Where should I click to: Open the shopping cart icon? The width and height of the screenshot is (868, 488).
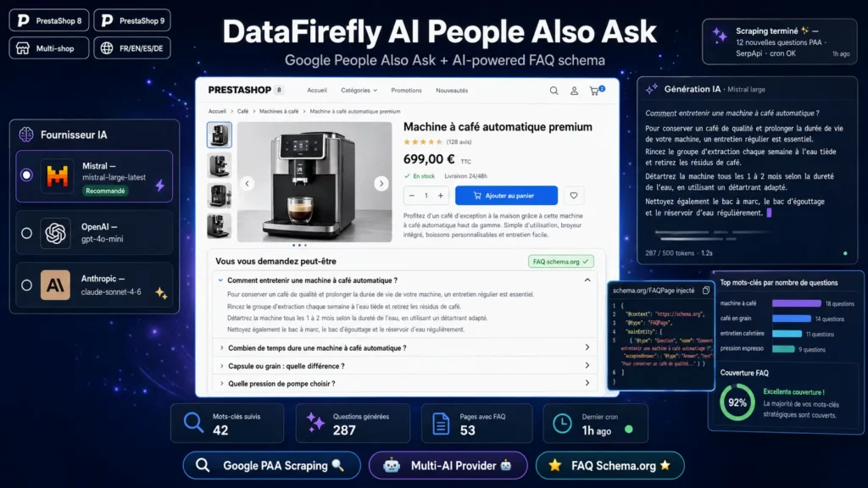[596, 91]
